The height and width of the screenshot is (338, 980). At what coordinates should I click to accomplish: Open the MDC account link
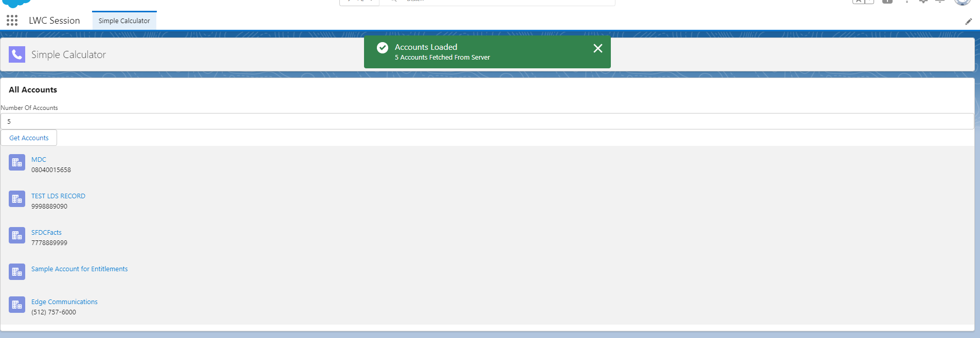39,160
